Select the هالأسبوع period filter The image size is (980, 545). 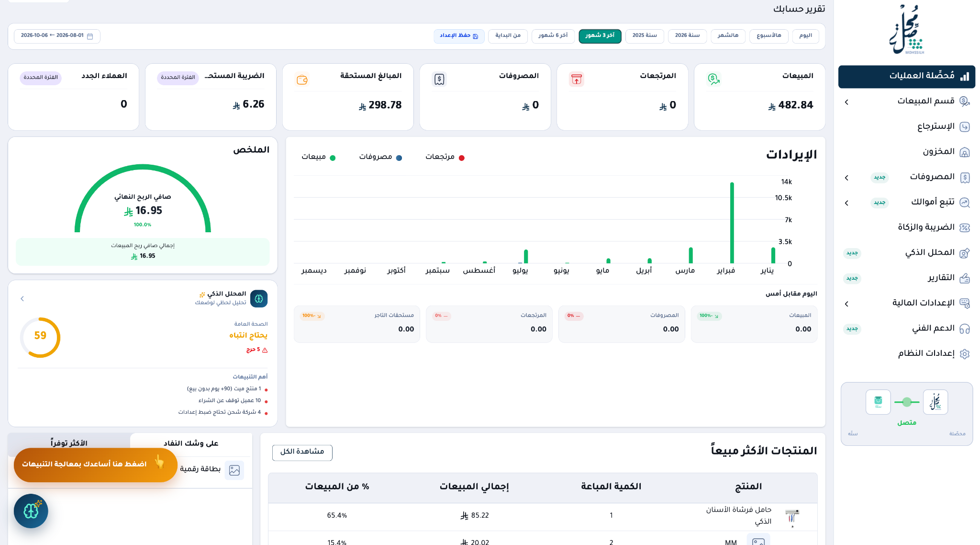coord(769,36)
